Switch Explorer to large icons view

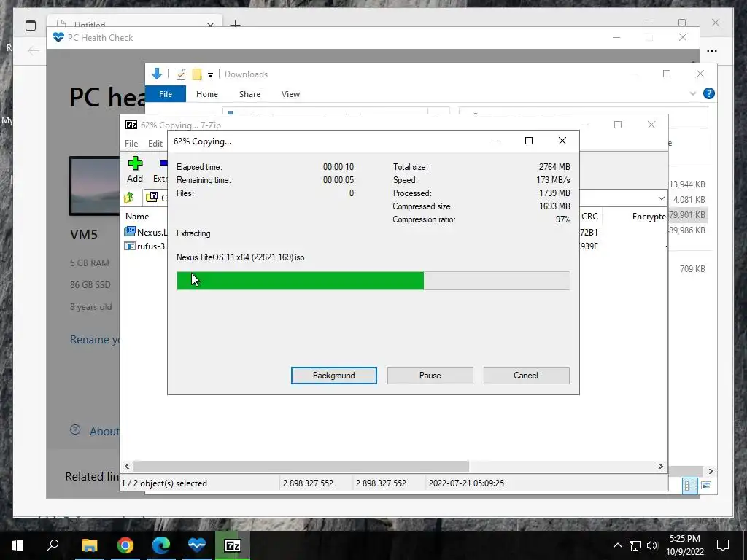click(x=706, y=486)
